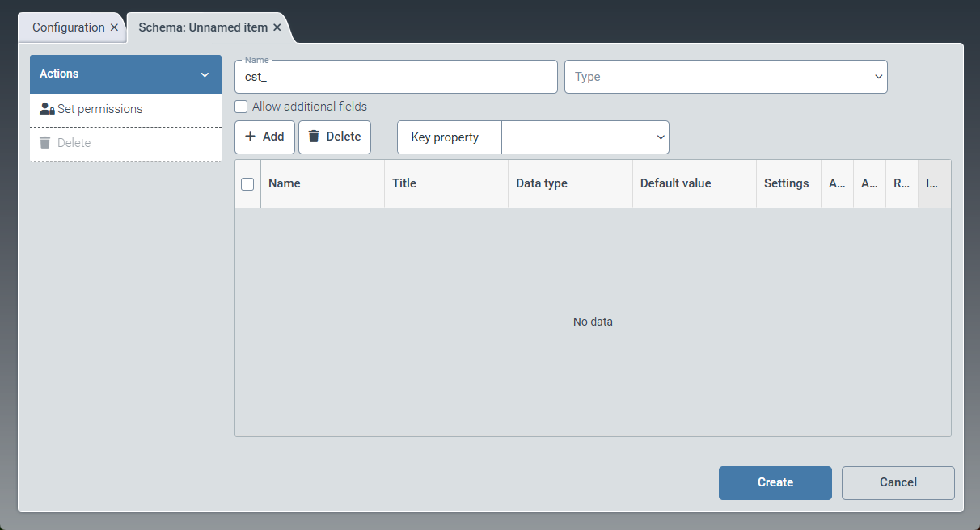The image size is (980, 530).
Task: Click the plus icon on Add button
Action: pos(250,137)
